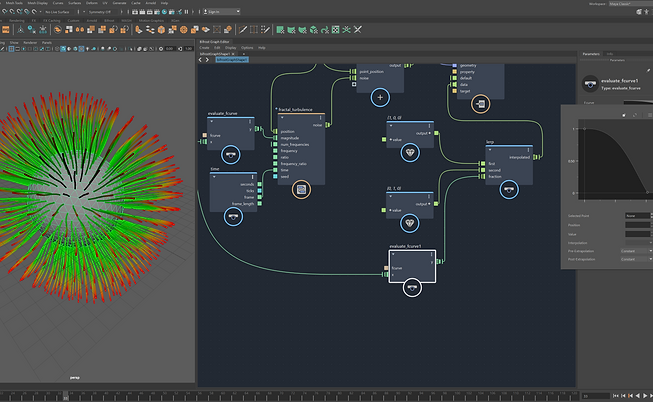Click the time node's circular icon
The image size is (653, 402).
(233, 217)
